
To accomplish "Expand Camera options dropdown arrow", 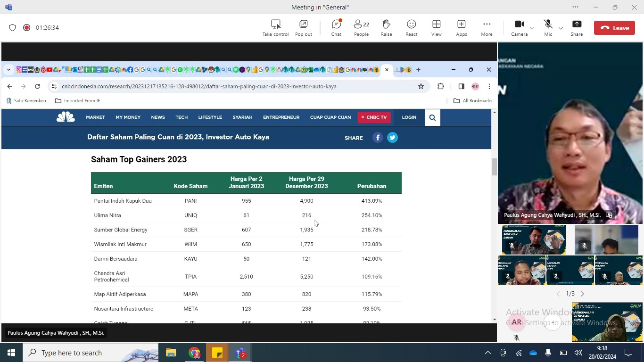I will 532,28.
